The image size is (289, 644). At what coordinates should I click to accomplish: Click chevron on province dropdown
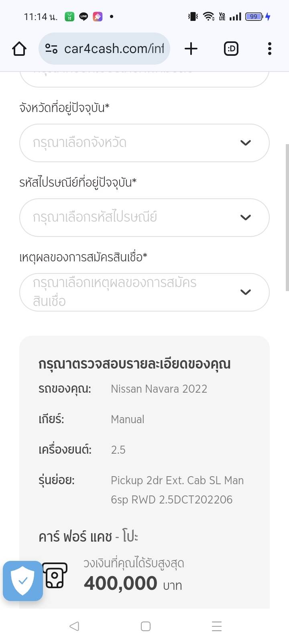(x=245, y=143)
